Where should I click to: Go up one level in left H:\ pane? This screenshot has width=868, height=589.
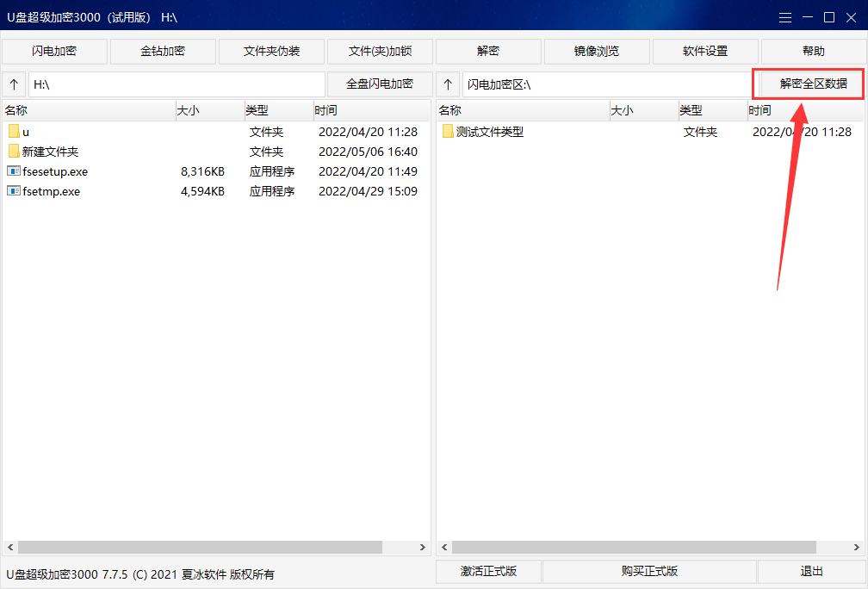coord(14,84)
